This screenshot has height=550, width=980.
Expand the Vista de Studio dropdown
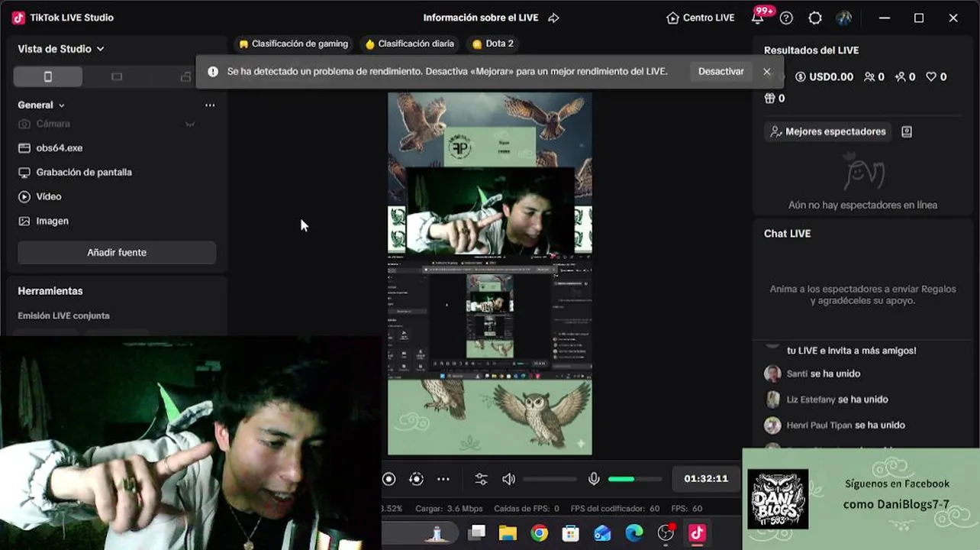tap(61, 49)
